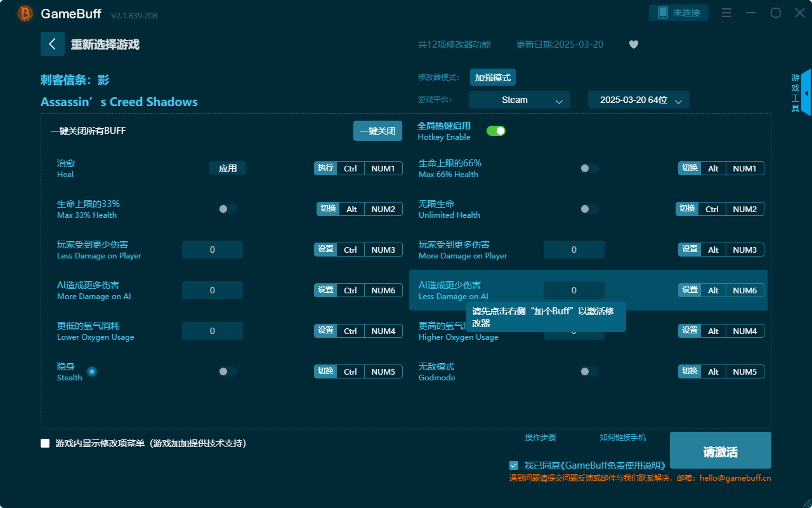Click the 未连接 phone connection icon
812x508 pixels.
point(679,12)
